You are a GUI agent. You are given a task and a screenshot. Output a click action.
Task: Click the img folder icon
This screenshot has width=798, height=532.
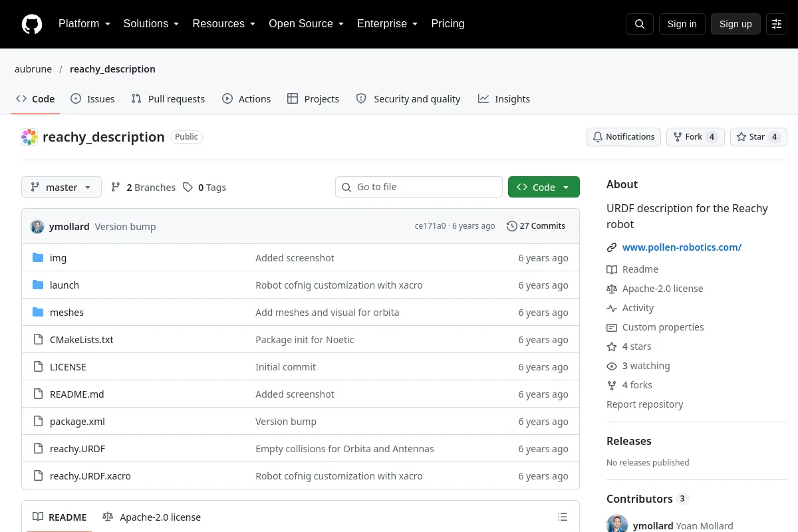tap(38, 257)
